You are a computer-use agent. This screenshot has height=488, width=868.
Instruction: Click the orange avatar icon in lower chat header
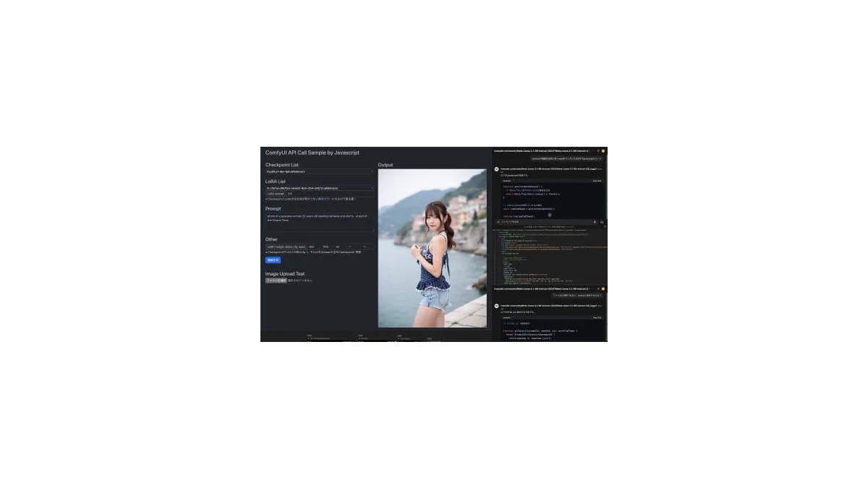point(603,288)
